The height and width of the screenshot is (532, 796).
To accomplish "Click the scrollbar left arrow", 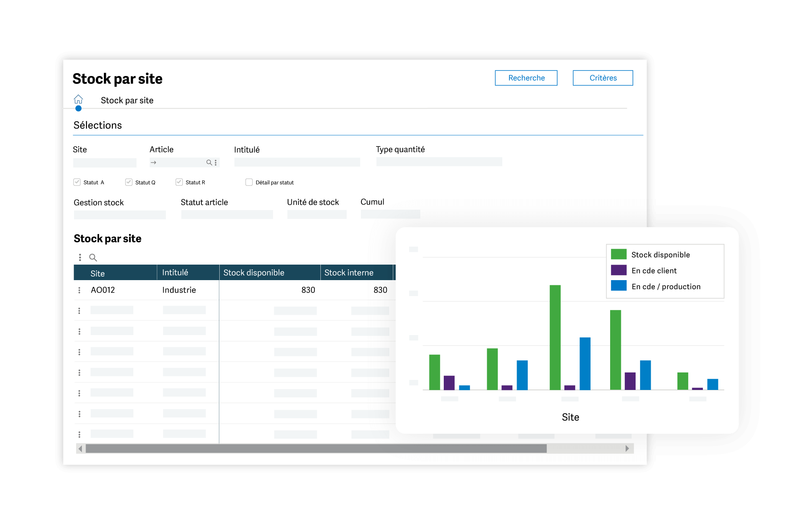I will (x=80, y=448).
